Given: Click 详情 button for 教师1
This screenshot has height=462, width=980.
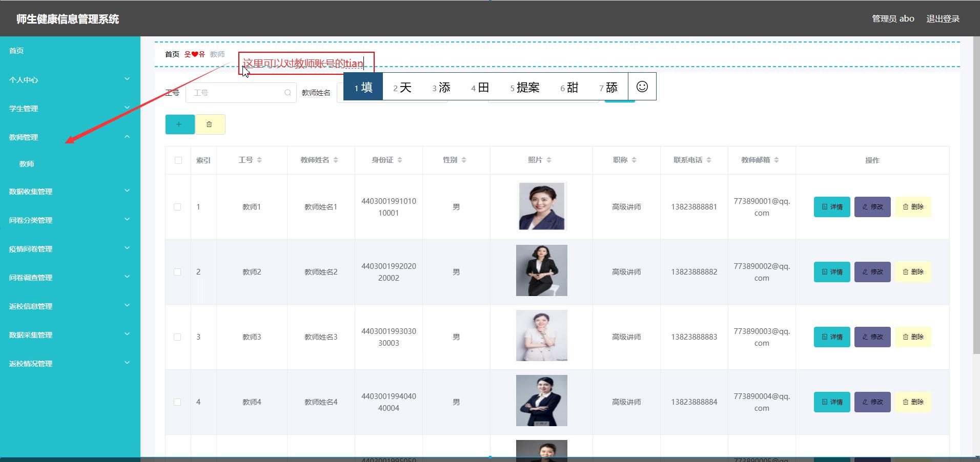Looking at the screenshot, I should click(832, 207).
